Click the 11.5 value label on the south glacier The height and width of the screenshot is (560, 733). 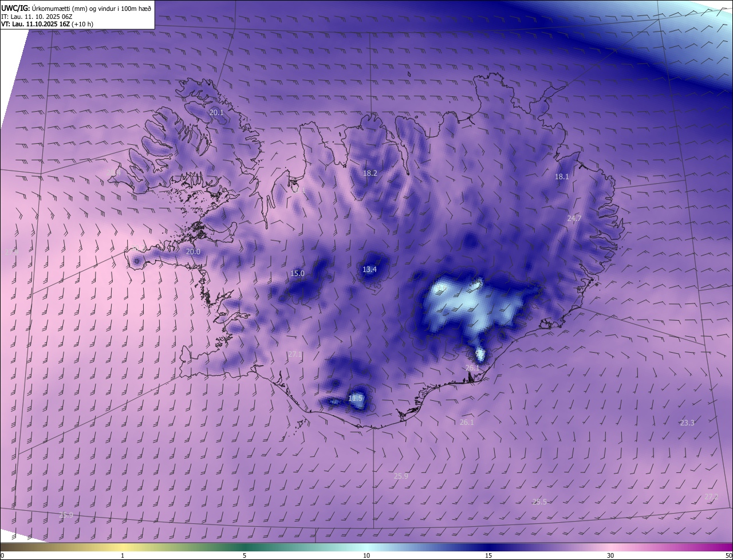click(356, 398)
